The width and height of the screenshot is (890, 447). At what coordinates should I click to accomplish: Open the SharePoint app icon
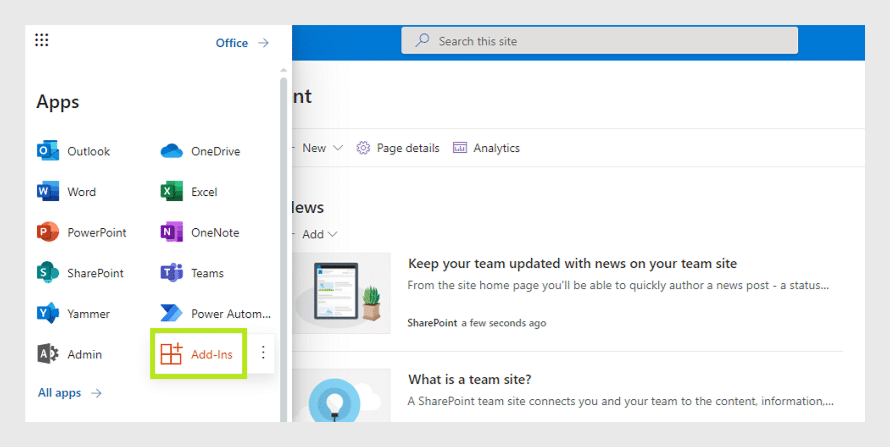[x=48, y=273]
